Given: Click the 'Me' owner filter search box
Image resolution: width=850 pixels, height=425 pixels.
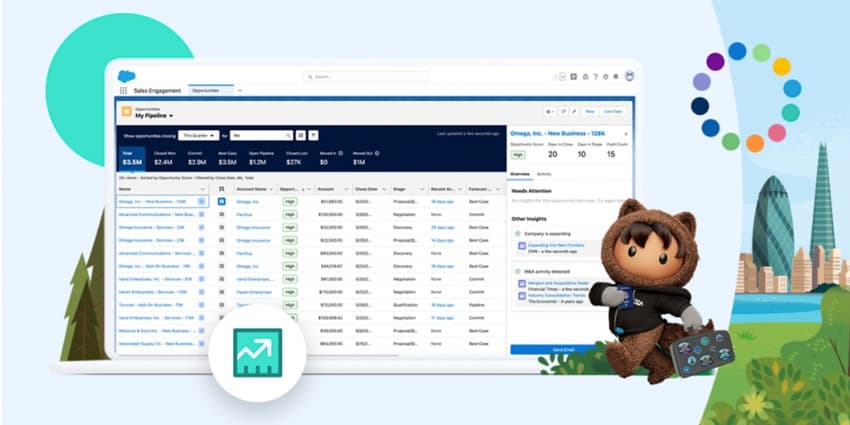Looking at the screenshot, I should [x=261, y=136].
